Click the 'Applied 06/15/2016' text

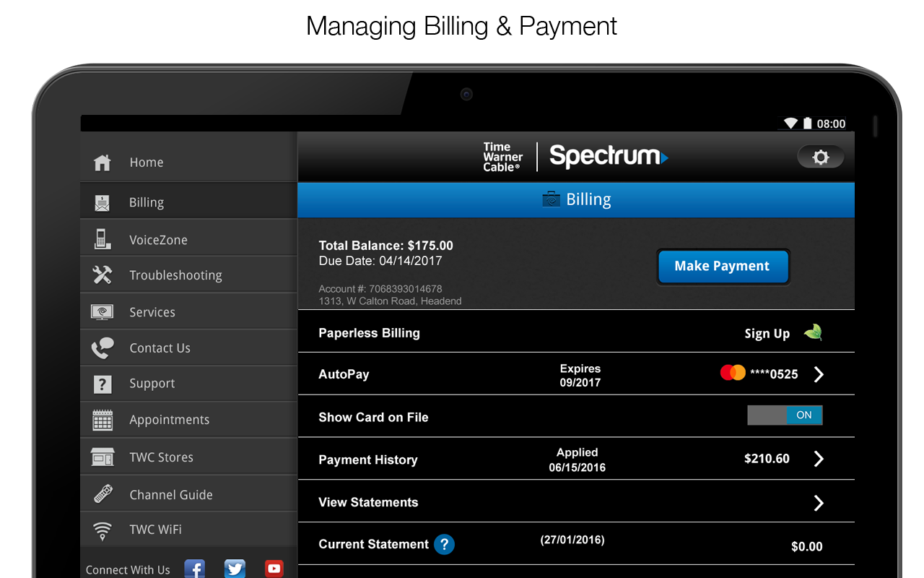(x=577, y=460)
